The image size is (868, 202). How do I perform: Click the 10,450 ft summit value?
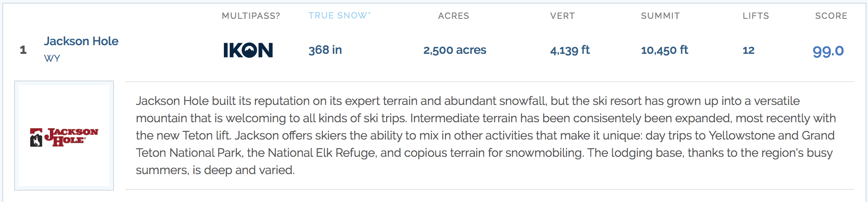[x=665, y=50]
